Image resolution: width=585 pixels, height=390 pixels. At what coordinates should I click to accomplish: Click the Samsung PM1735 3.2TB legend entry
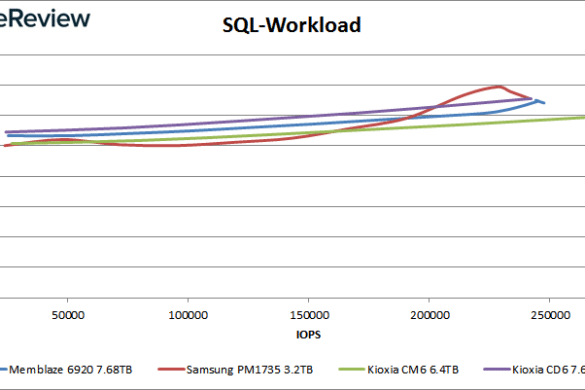point(235,369)
